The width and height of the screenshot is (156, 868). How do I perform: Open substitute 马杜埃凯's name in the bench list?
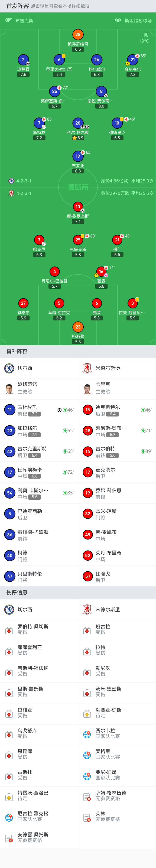27,407
